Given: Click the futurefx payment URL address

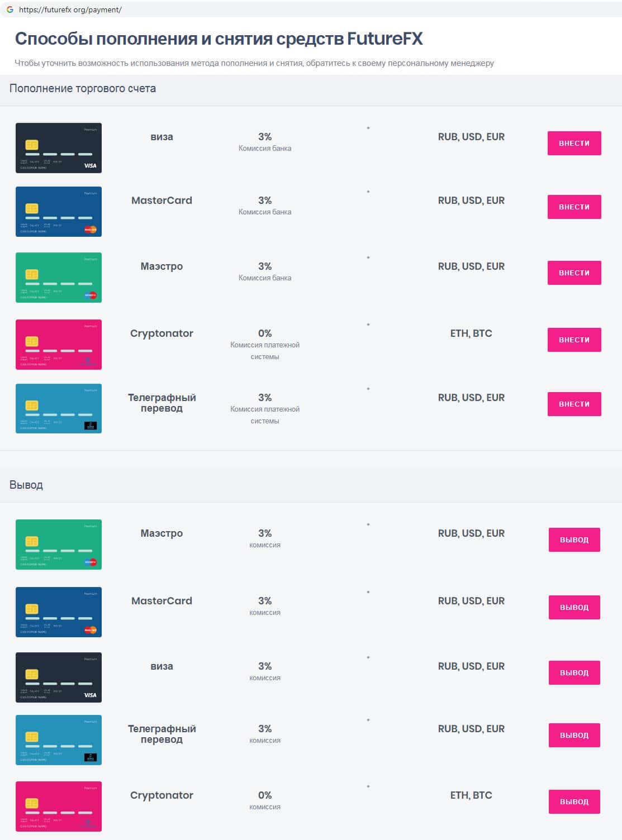Looking at the screenshot, I should pyautogui.click(x=70, y=9).
